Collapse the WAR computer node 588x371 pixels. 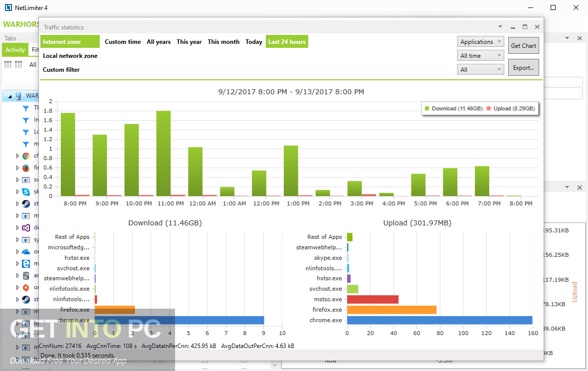[x=10, y=96]
